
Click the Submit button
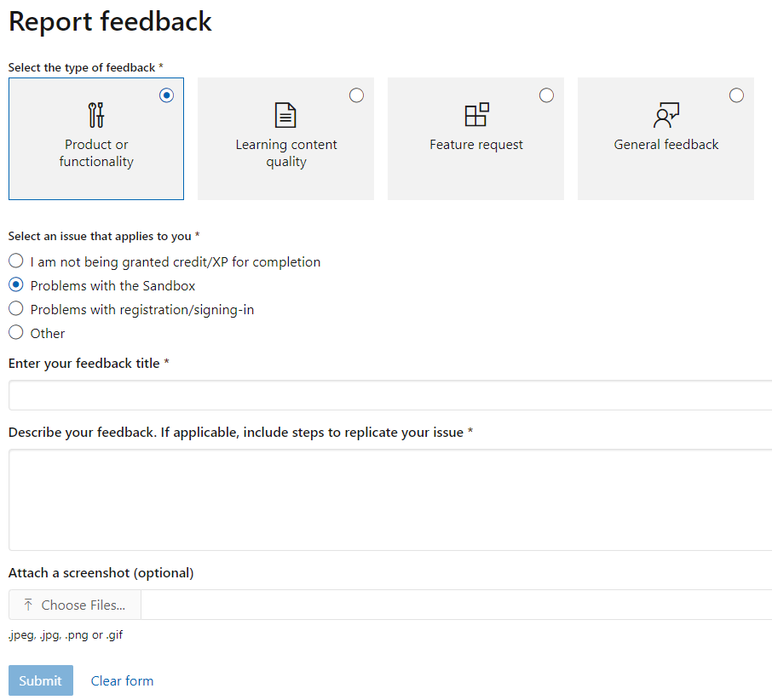pyautogui.click(x=40, y=680)
